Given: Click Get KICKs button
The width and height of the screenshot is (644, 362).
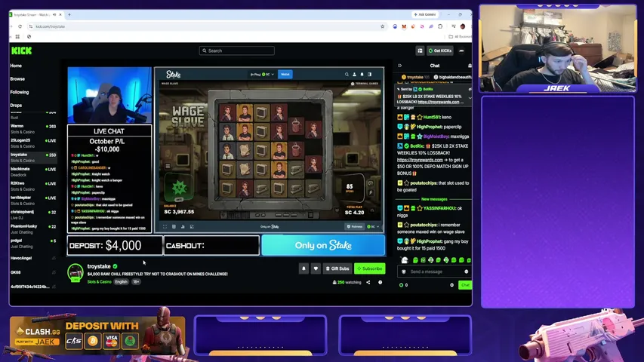Looking at the screenshot, I should 440,51.
